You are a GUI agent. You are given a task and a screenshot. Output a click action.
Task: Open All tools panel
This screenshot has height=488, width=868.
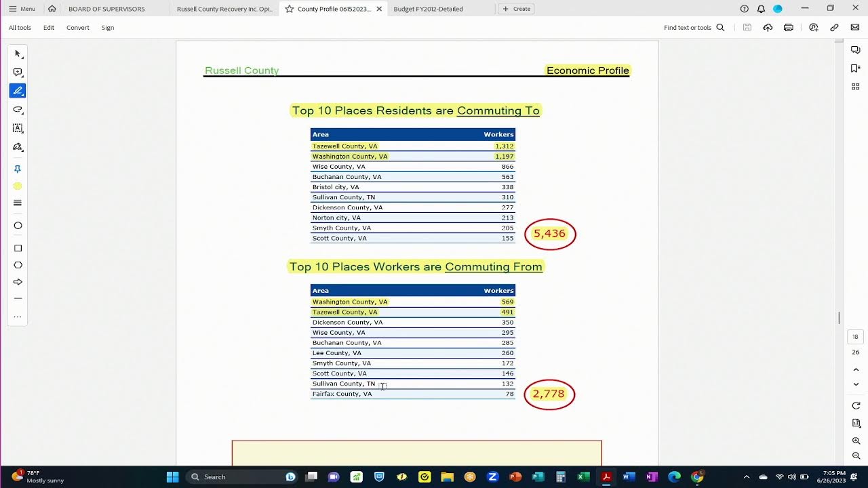(20, 28)
